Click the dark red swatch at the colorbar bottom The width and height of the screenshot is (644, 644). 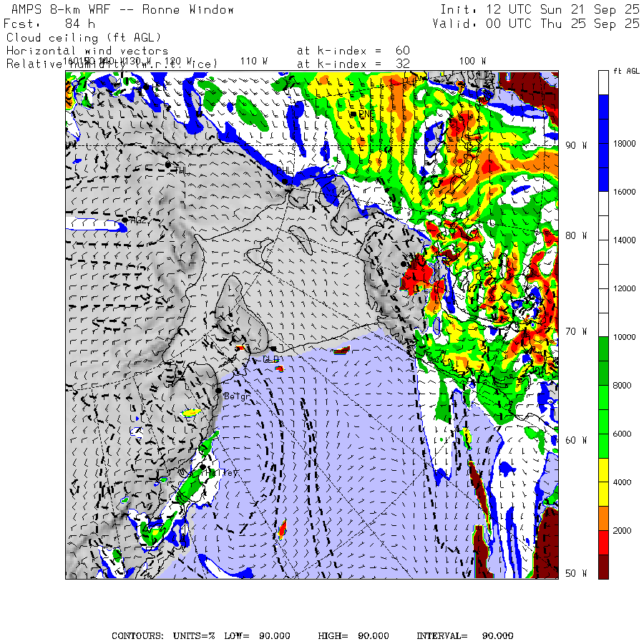click(603, 567)
